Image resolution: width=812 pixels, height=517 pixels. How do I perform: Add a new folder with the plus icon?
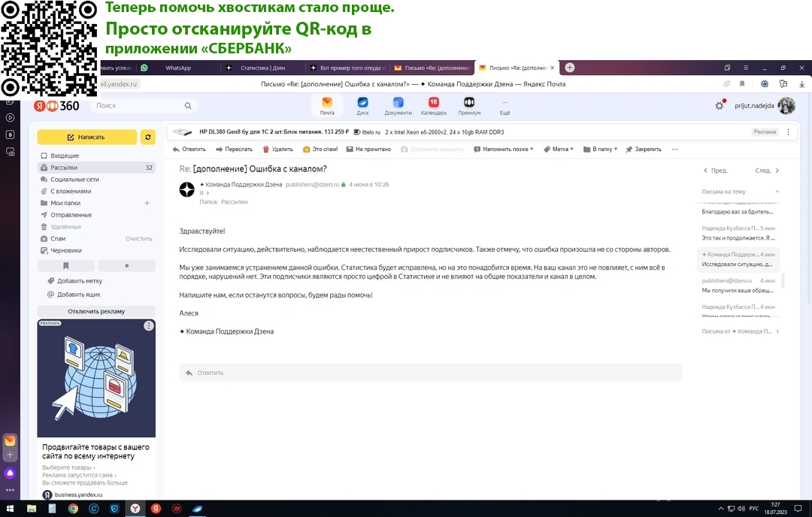click(147, 203)
